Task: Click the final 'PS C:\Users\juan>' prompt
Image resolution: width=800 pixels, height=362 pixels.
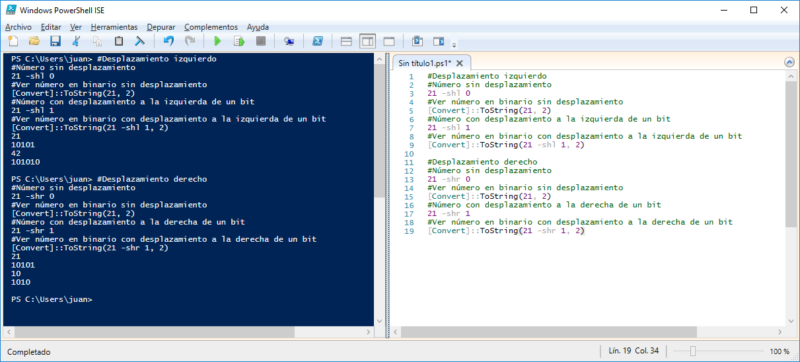Action: [x=52, y=299]
